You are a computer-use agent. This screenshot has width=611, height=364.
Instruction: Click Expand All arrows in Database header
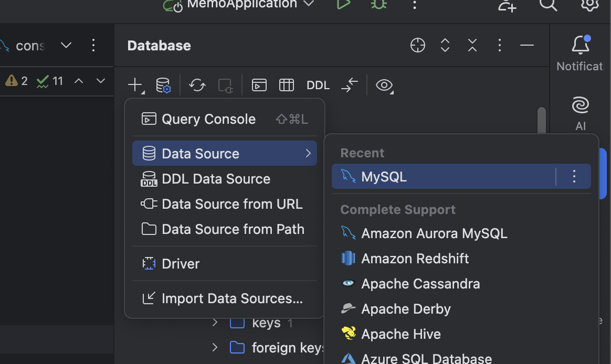445,46
